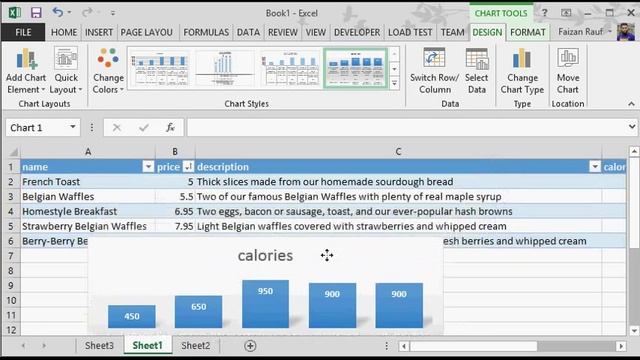Redo the last undone action
640x360 pixels.
(x=87, y=13)
